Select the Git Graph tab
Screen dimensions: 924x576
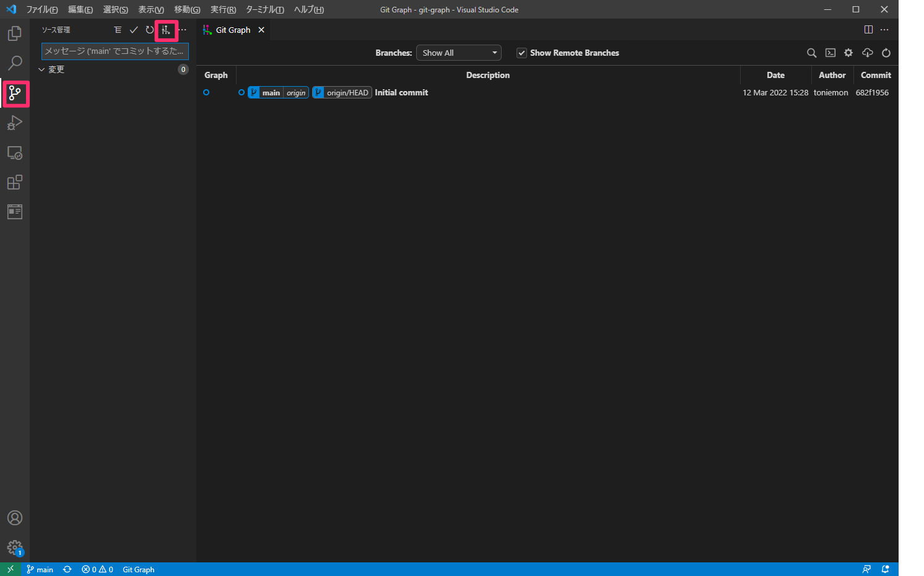(x=232, y=29)
